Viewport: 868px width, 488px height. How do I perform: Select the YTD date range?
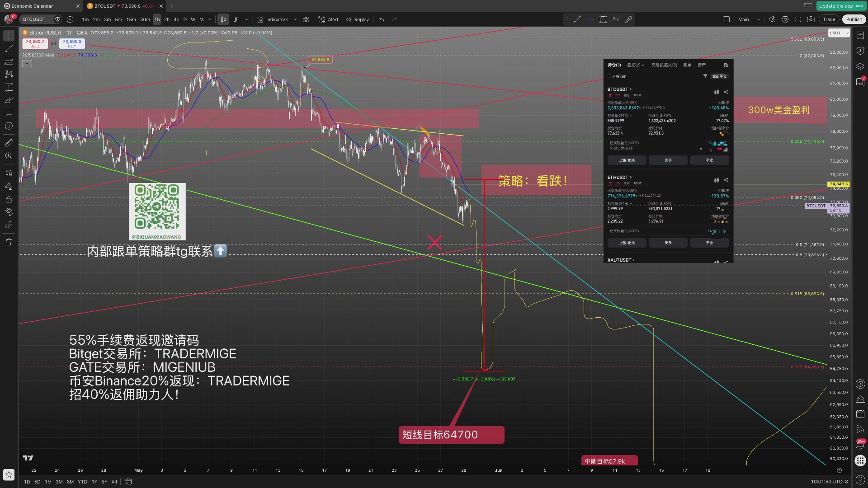tap(82, 482)
